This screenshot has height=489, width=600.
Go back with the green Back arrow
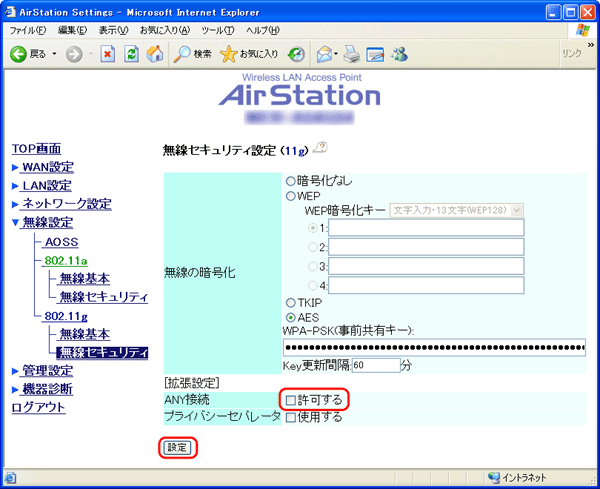(x=18, y=54)
